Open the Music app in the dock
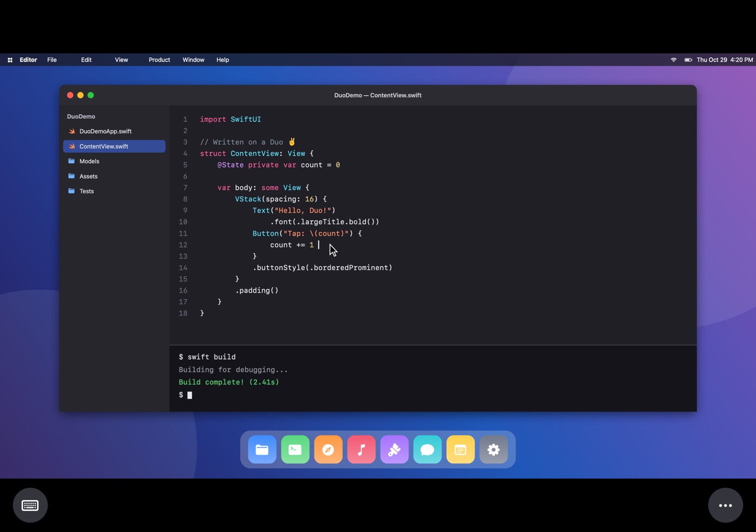This screenshot has height=532, width=756. (x=361, y=449)
